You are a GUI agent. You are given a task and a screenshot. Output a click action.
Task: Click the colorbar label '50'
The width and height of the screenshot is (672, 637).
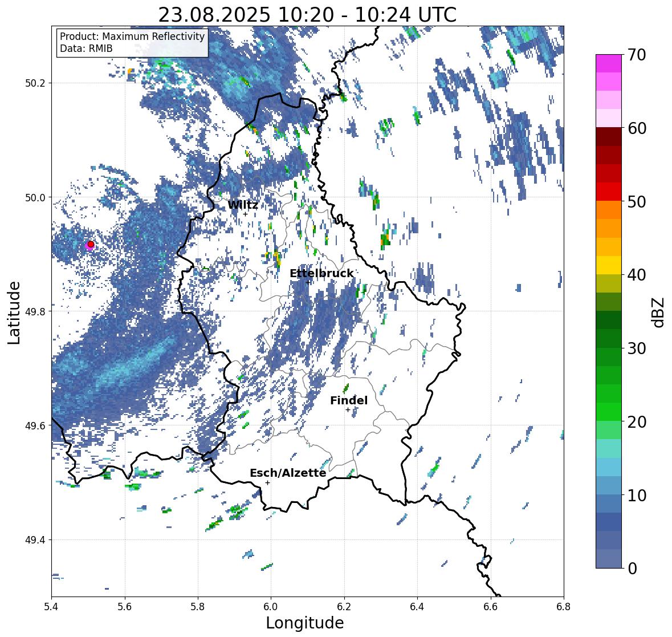point(637,202)
